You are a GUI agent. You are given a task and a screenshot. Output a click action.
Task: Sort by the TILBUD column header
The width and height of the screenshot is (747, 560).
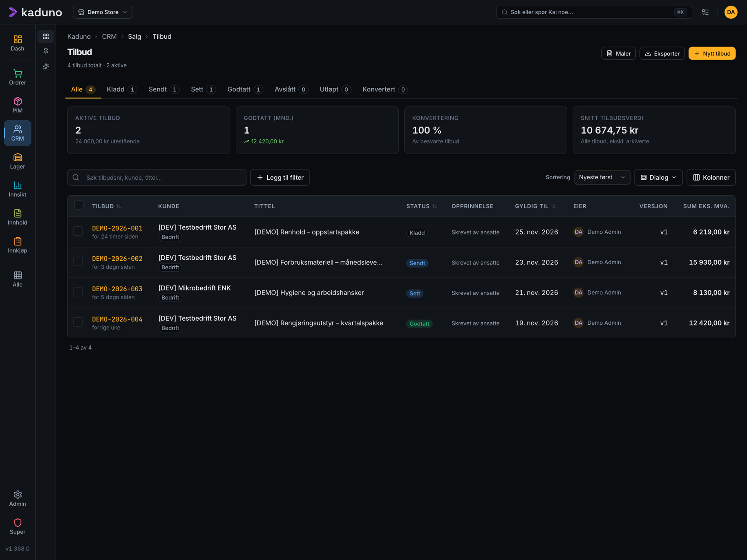[x=107, y=206]
